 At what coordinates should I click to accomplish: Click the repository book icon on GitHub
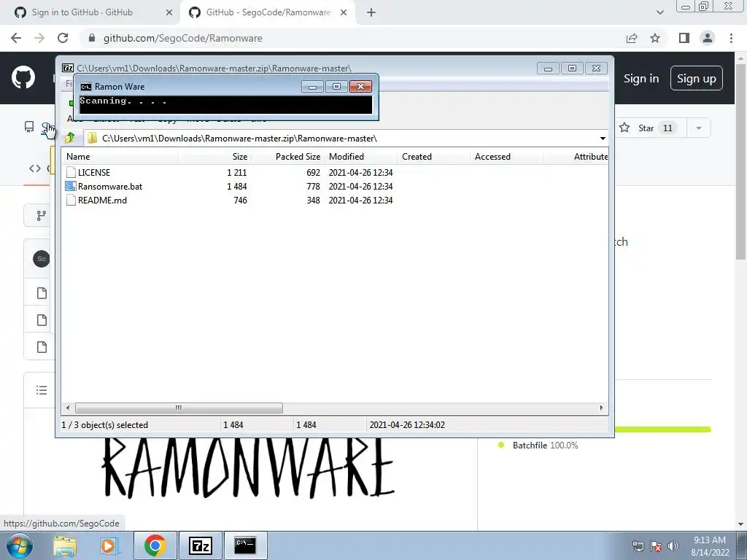coord(29,127)
